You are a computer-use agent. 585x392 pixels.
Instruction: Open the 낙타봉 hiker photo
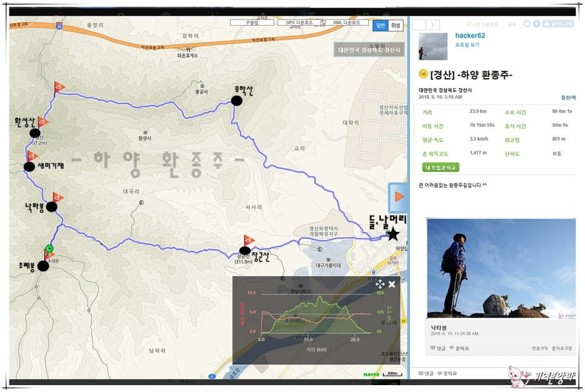point(501,268)
